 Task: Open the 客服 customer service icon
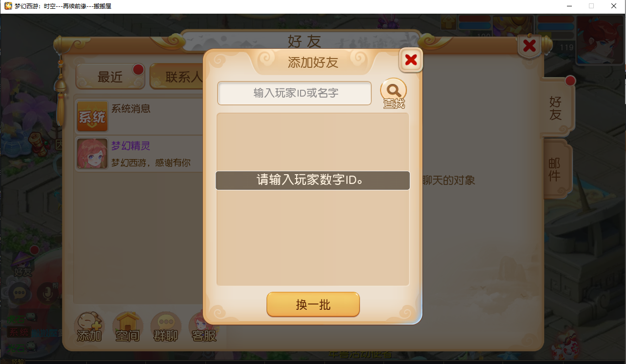point(204,327)
